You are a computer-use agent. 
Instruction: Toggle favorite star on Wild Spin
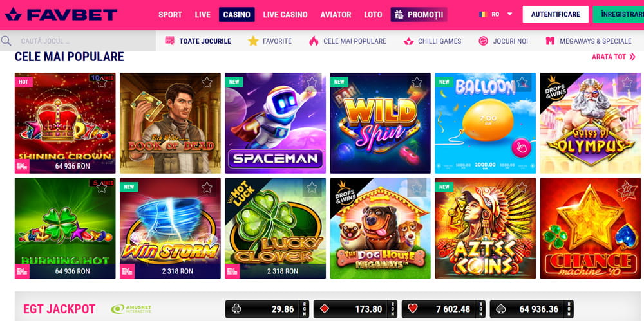(x=417, y=82)
